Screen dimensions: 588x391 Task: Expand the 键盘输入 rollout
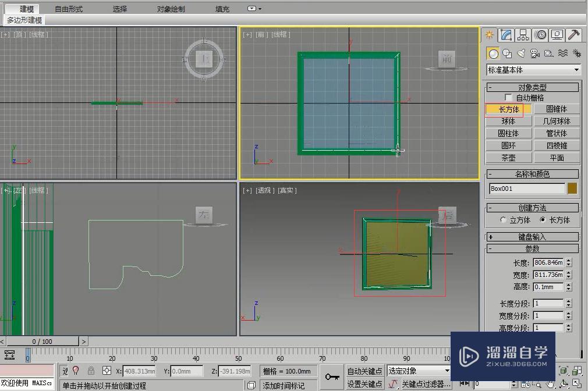click(x=533, y=237)
